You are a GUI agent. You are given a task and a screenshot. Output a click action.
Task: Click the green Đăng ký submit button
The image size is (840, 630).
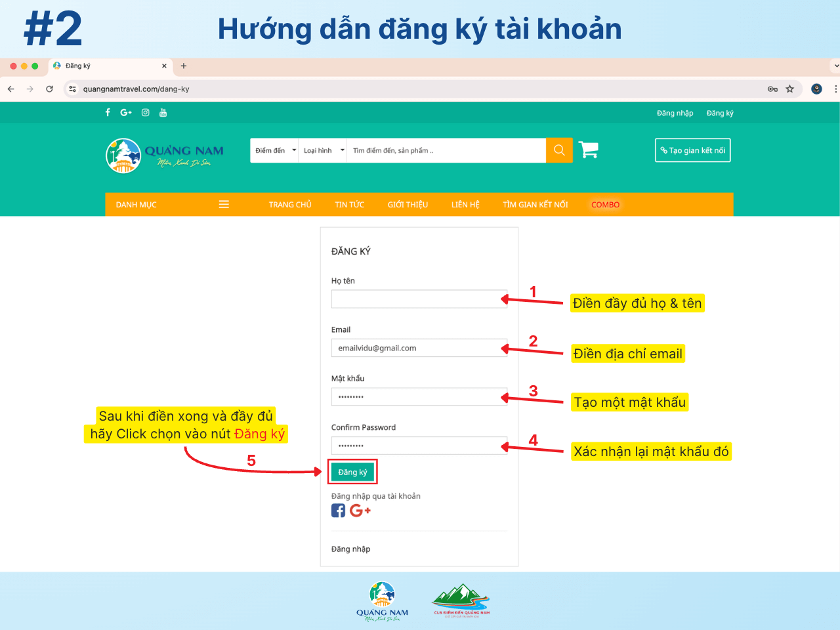point(352,472)
